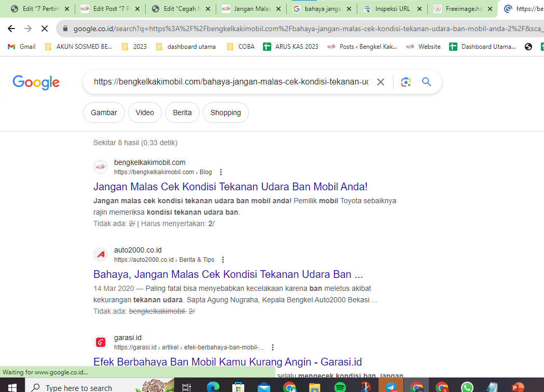Clear the Google search box text

pos(381,82)
